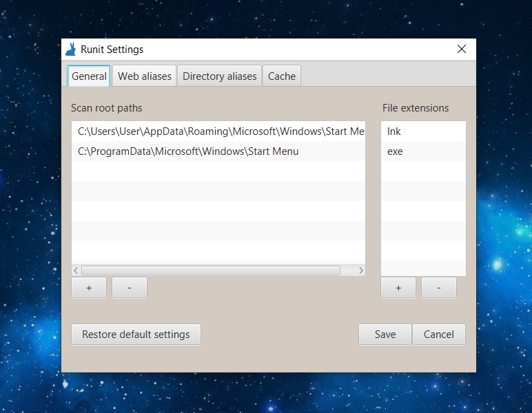Switch to the General tab

coord(89,76)
